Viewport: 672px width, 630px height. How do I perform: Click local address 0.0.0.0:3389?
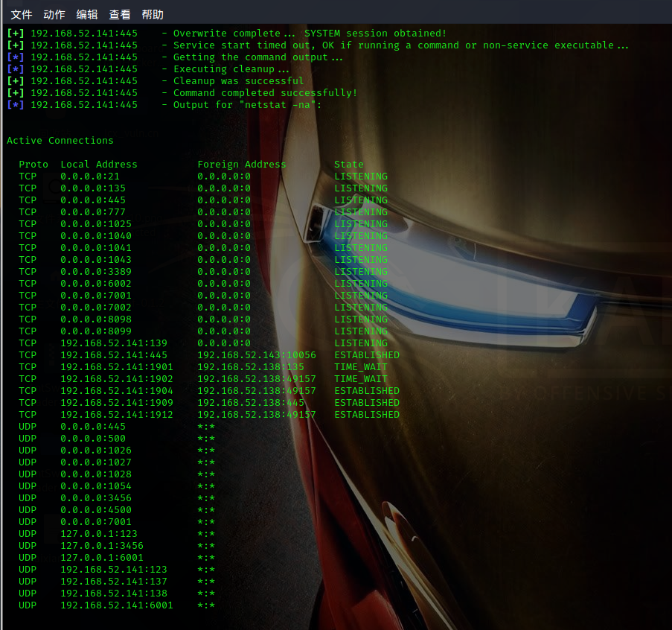click(96, 272)
